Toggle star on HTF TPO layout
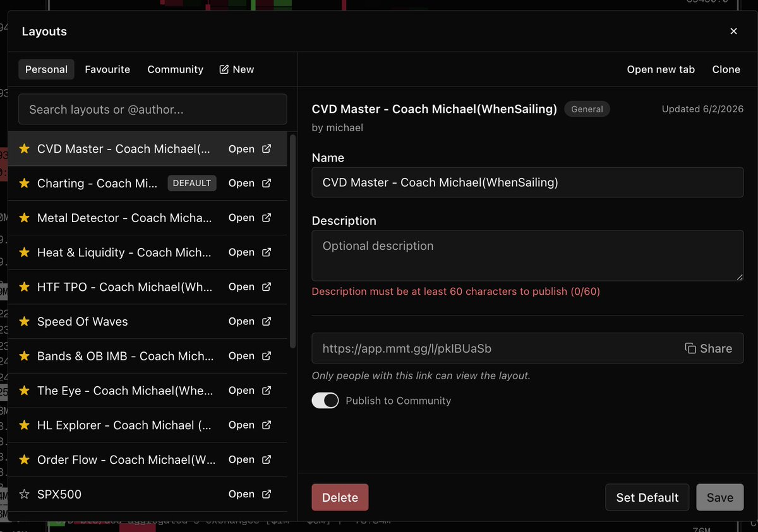Screen dimensions: 758x532 [x=24, y=287]
